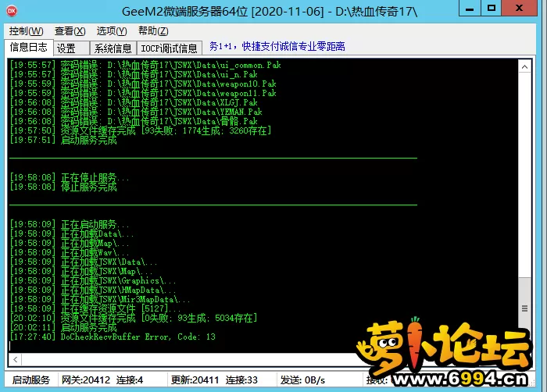This screenshot has width=547, height=392.
Task: Click the log line 正在加载JSWX\Graphics\...
Action: pos(93,280)
